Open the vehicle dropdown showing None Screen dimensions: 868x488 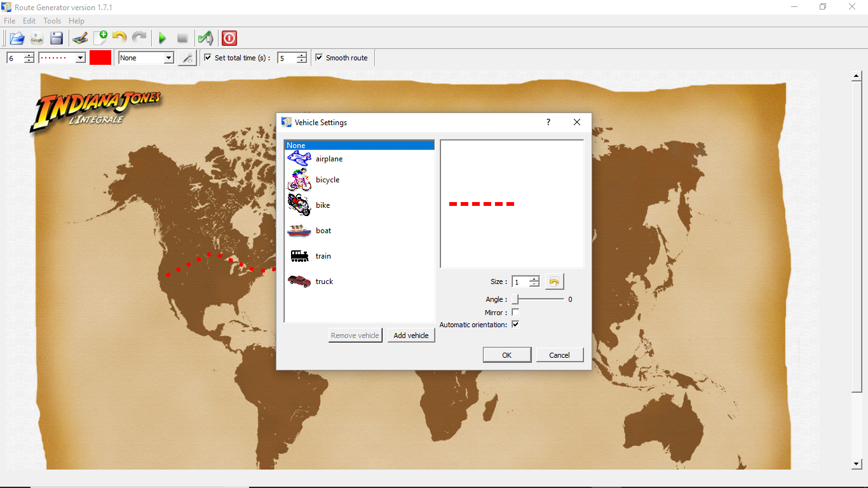pyautogui.click(x=168, y=58)
